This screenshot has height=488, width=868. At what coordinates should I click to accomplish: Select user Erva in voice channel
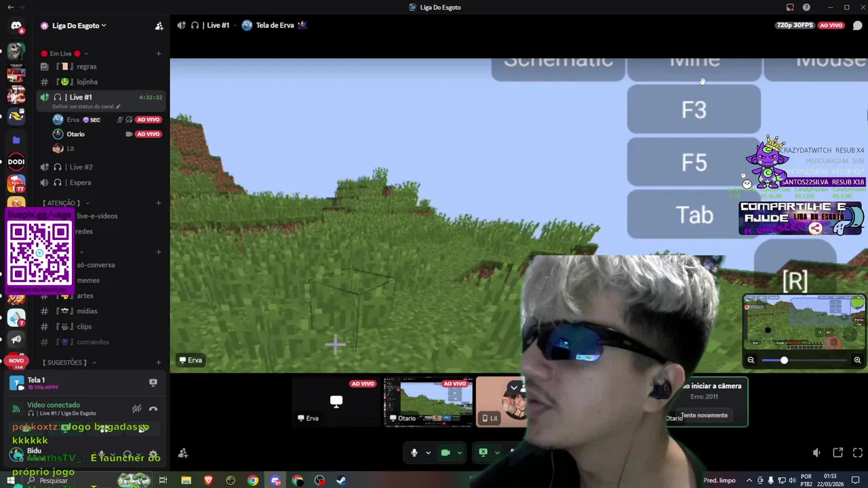[x=107, y=119]
